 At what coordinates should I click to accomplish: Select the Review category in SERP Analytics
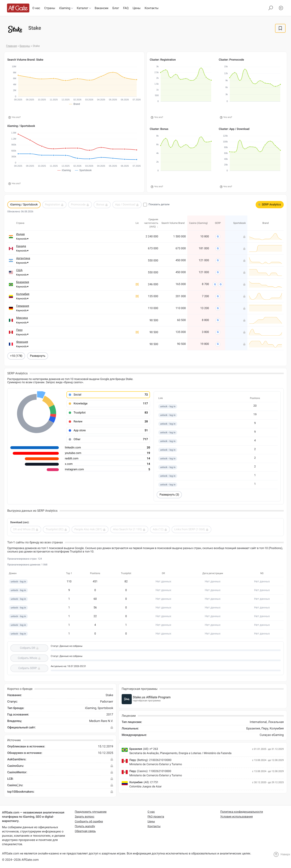tap(108, 422)
